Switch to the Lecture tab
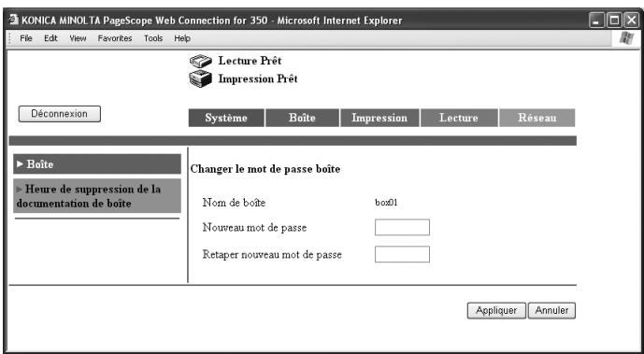This screenshot has height=354, width=644. pyautogui.click(x=459, y=118)
